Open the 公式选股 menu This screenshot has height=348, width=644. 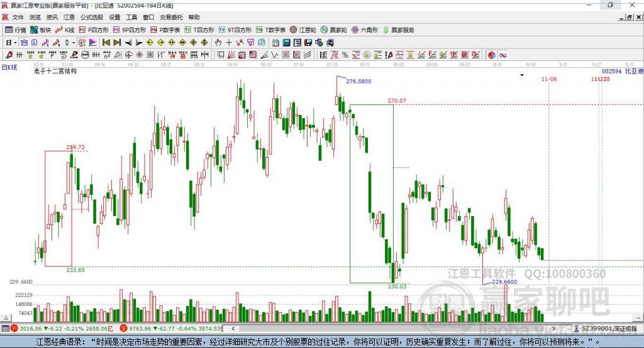click(92, 17)
